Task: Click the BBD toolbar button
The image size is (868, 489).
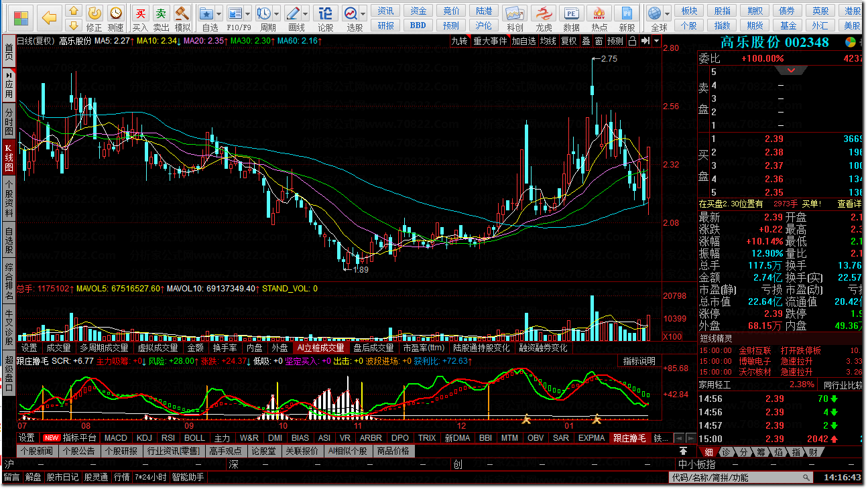Action: click(418, 25)
